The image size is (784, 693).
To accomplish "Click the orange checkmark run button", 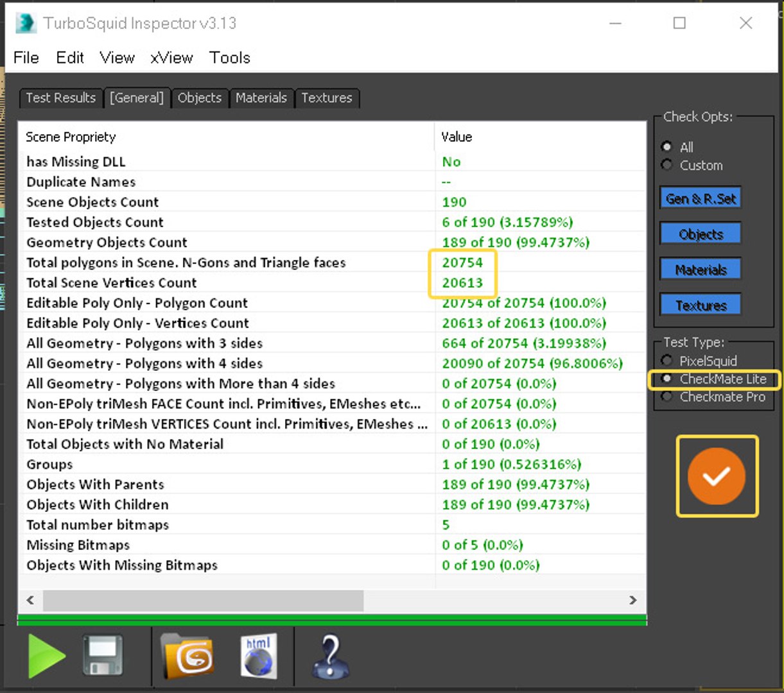I will click(x=717, y=476).
